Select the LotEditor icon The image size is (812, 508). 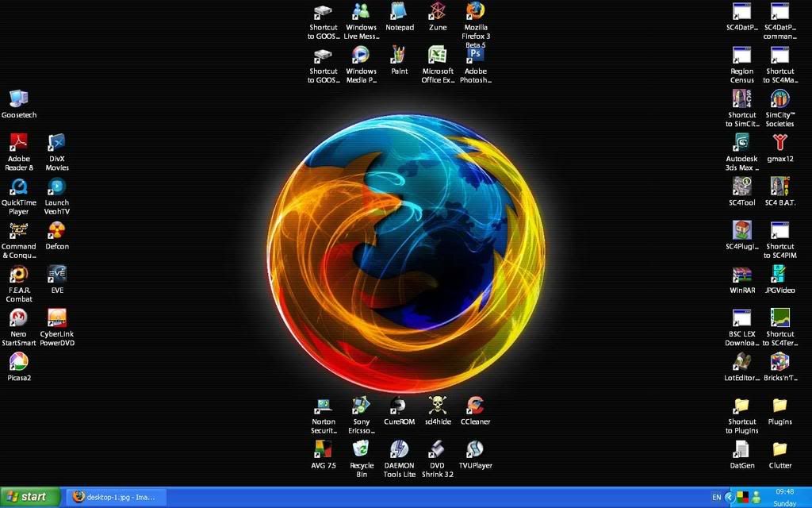(741, 362)
